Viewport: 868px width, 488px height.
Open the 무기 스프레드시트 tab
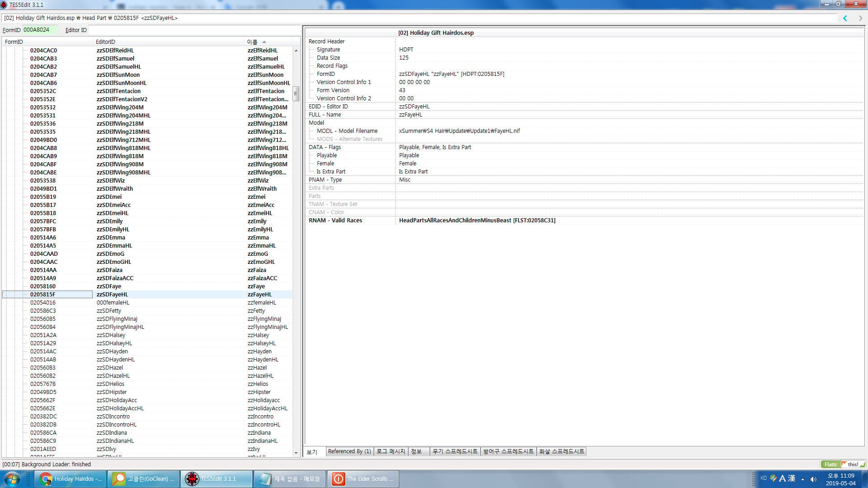(455, 451)
